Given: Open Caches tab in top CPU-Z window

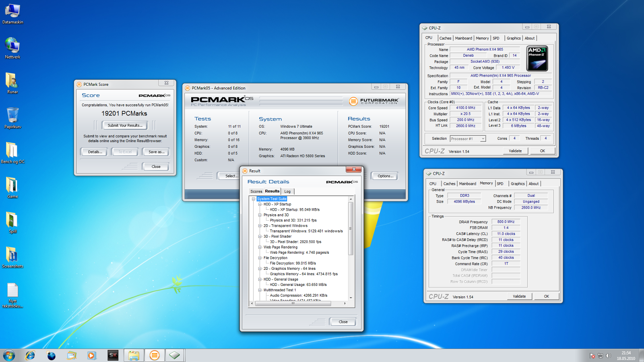Looking at the screenshot, I should tap(445, 38).
